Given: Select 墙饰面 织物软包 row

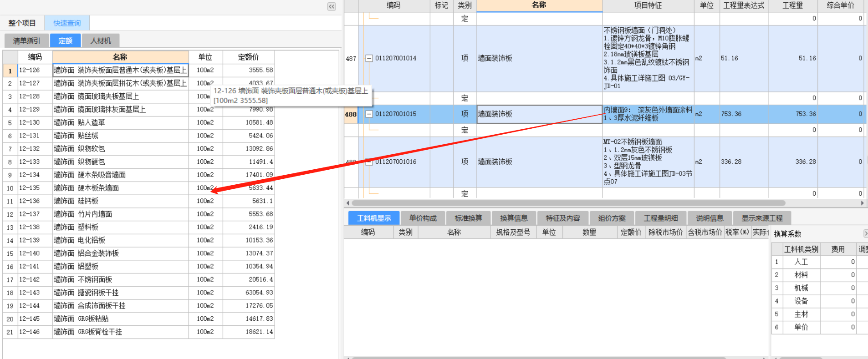Looking at the screenshot, I should [x=138, y=149].
